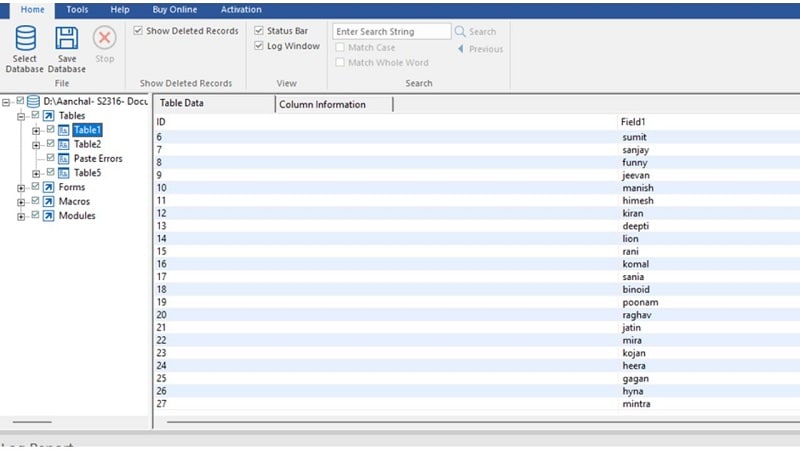Open the Help ribbon tab
800x450 pixels.
(120, 10)
